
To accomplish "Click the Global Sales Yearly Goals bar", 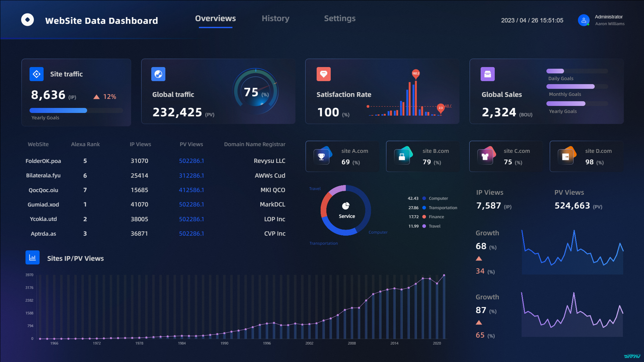I will tap(577, 104).
